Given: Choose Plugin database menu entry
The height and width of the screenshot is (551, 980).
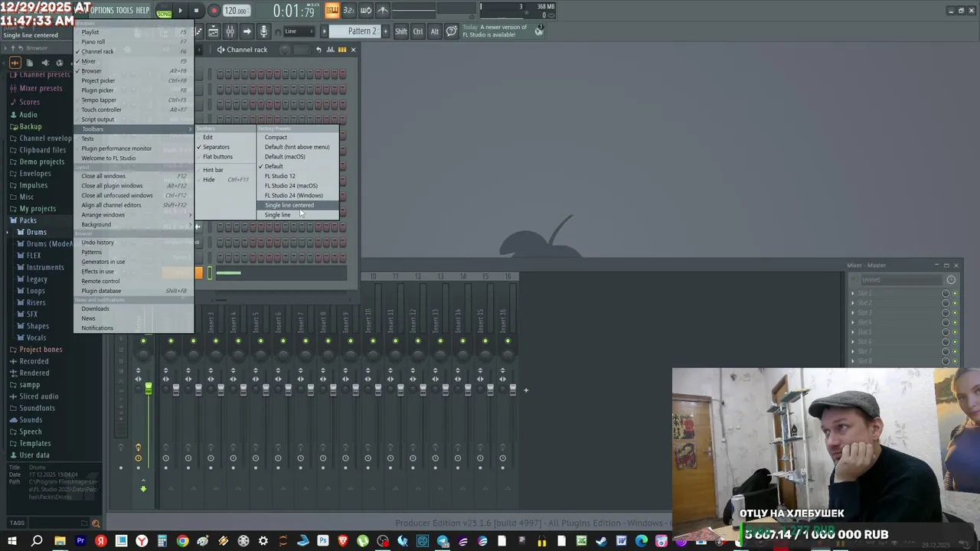Looking at the screenshot, I should pyautogui.click(x=133, y=291).
